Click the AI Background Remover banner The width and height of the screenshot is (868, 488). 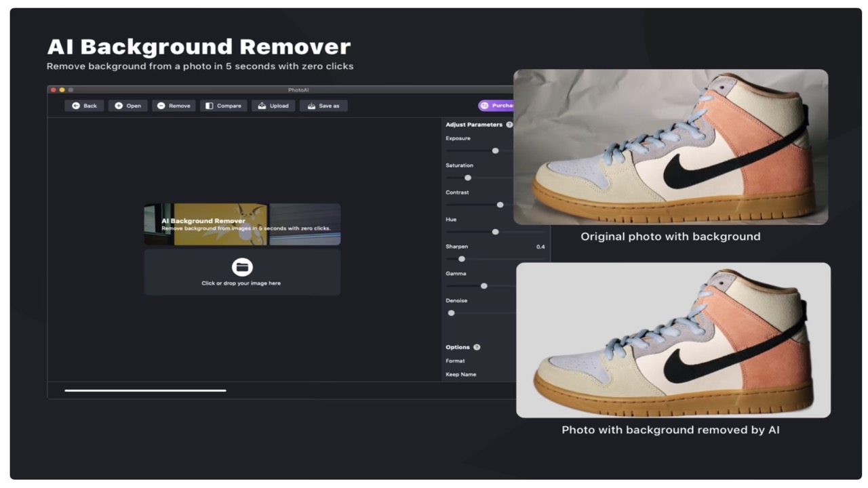[242, 224]
